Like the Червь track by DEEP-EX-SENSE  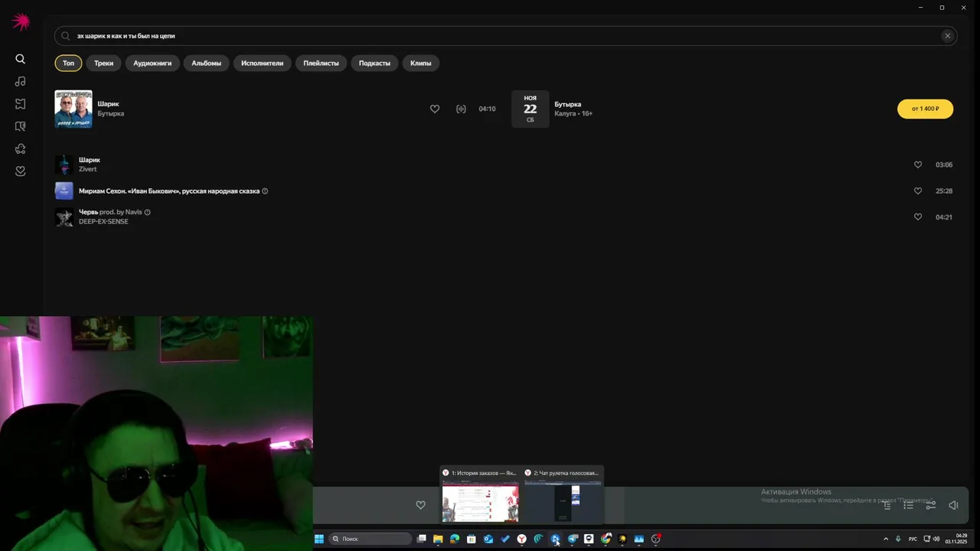[918, 217]
